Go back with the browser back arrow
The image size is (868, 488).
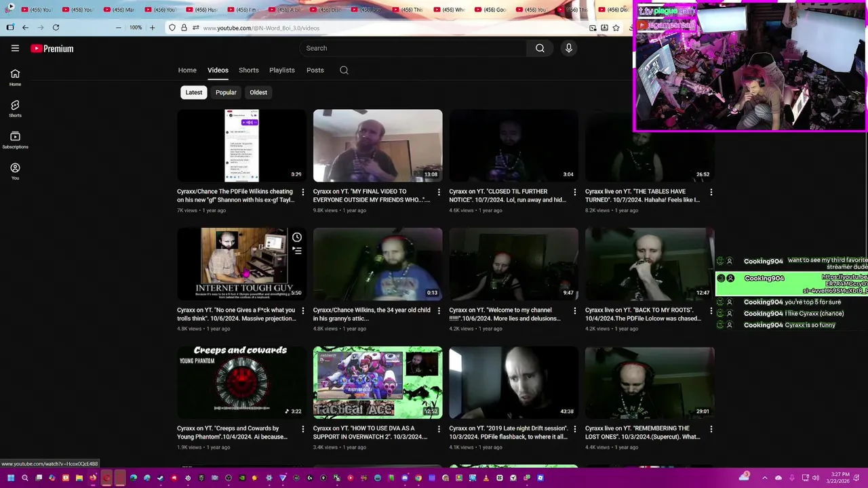pyautogui.click(x=25, y=28)
